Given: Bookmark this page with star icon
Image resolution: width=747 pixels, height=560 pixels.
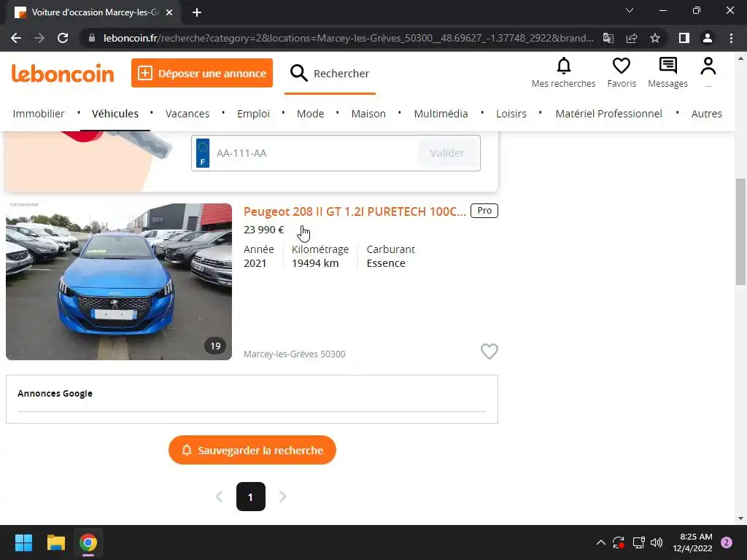Looking at the screenshot, I should coord(655,38).
